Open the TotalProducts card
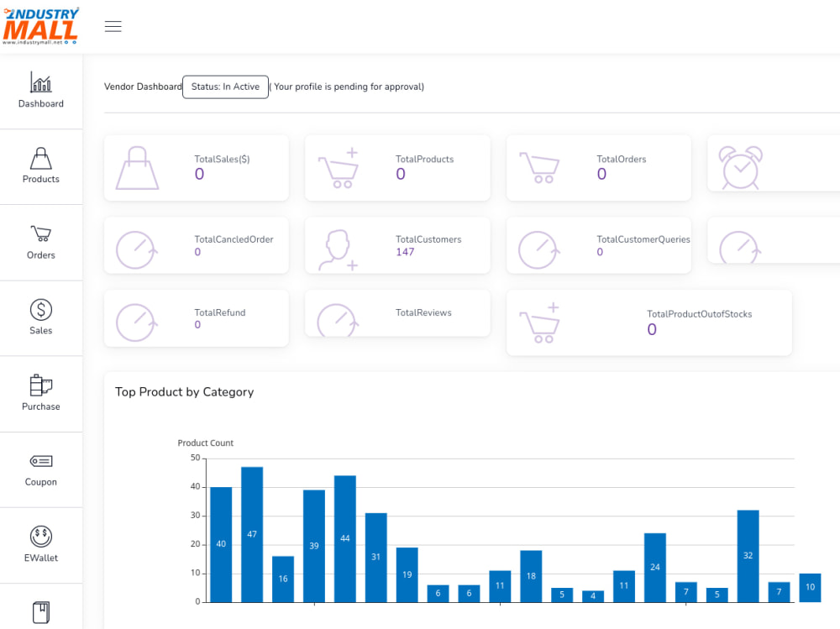The width and height of the screenshot is (840, 629). coord(397,168)
